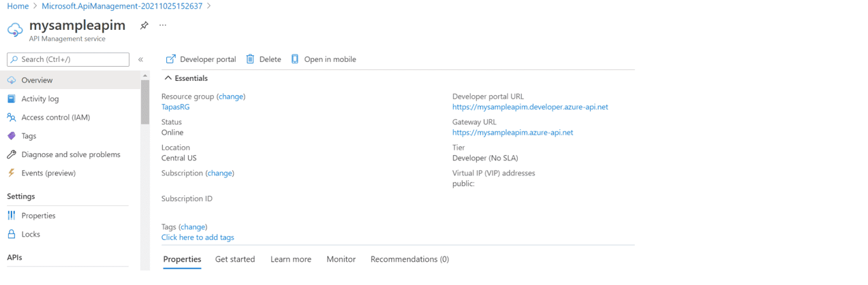This screenshot has width=868, height=285.
Task: Click the API Management service cloud icon
Action: pyautogui.click(x=15, y=30)
